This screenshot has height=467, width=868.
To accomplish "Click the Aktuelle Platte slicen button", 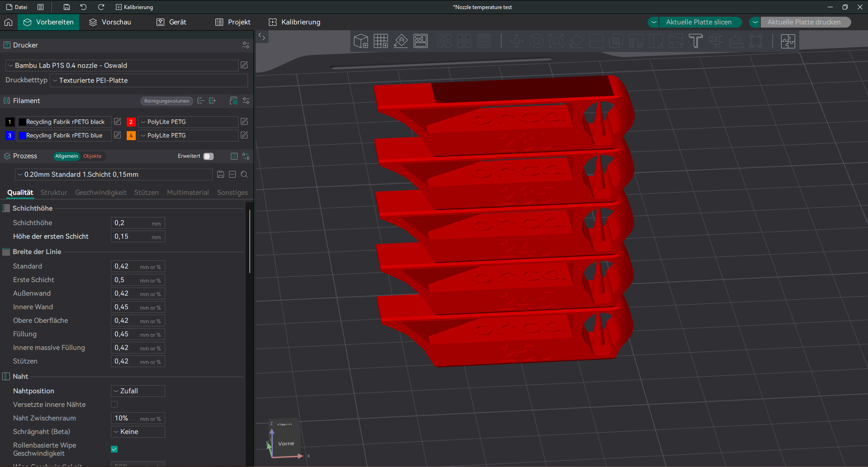I will [698, 22].
